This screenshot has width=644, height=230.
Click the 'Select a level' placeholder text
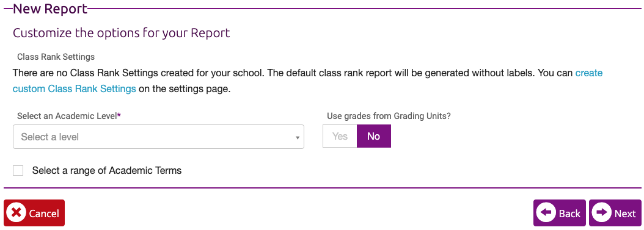pyautogui.click(x=49, y=137)
